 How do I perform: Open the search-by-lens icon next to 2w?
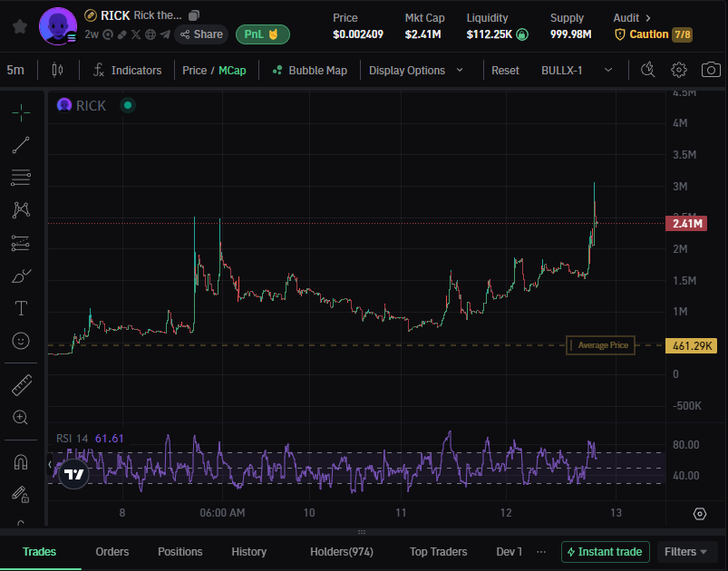pyautogui.click(x=108, y=34)
